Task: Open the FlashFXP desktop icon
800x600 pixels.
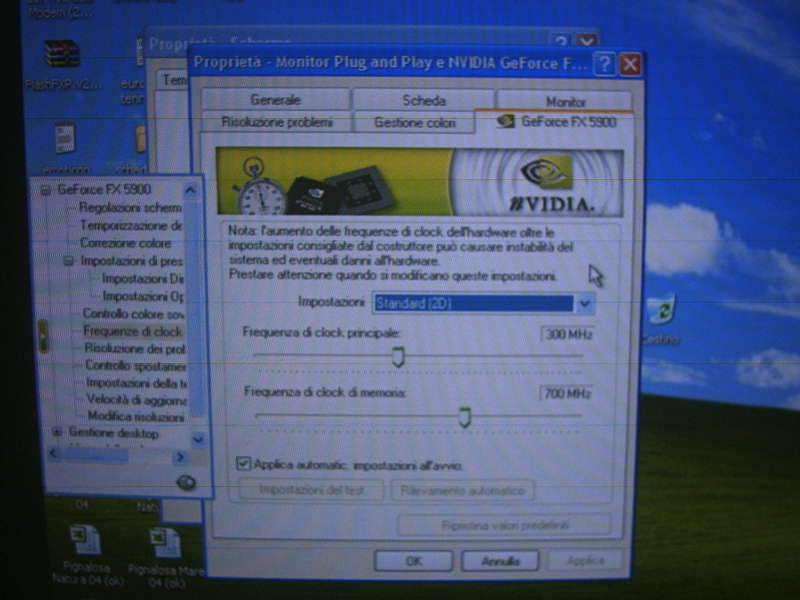Action: click(62, 64)
